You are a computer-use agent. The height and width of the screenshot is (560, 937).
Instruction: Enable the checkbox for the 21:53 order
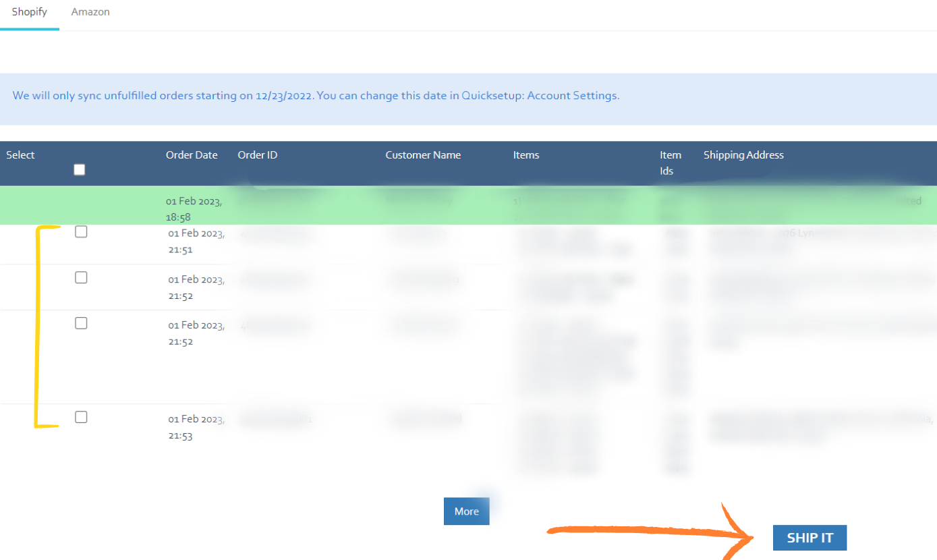[x=80, y=417]
